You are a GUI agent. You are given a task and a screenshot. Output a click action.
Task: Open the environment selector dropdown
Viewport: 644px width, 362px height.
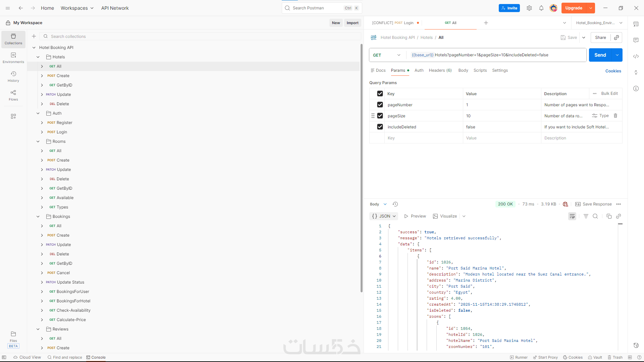click(x=599, y=23)
